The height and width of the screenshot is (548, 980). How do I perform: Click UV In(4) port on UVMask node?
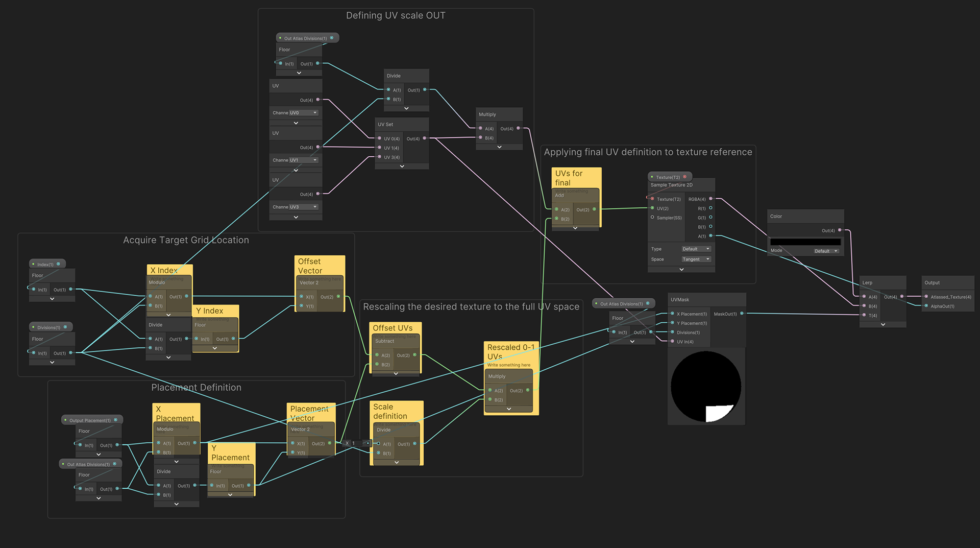[672, 342]
